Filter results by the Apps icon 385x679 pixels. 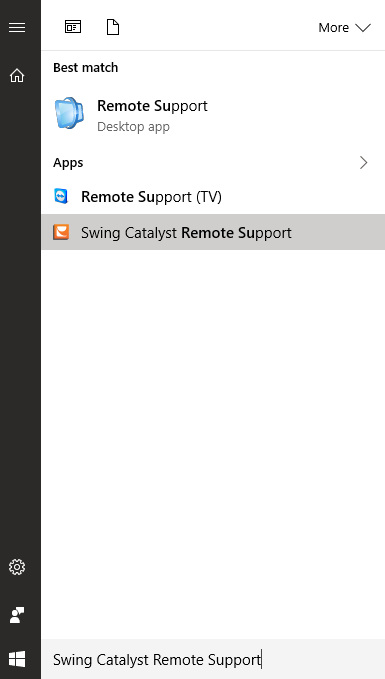73,27
